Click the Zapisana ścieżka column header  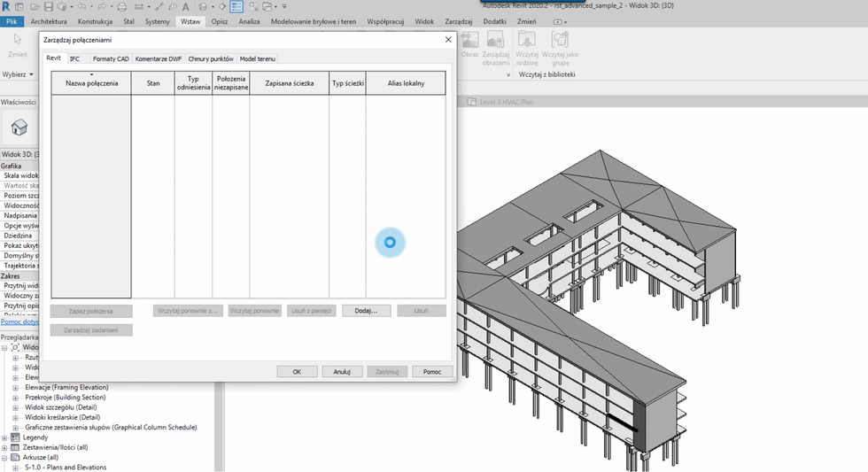point(289,83)
